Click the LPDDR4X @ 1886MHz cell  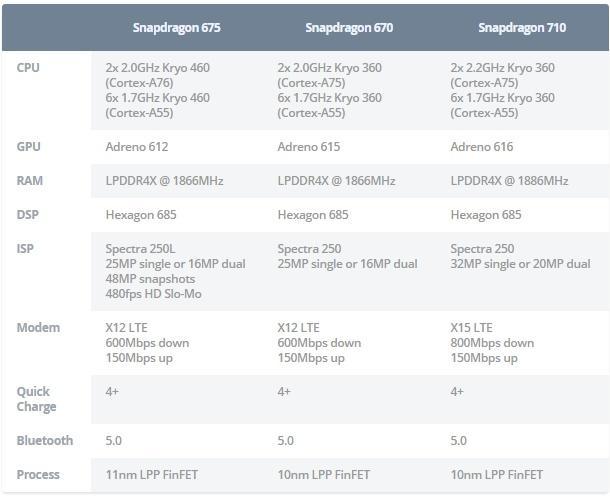click(x=509, y=181)
